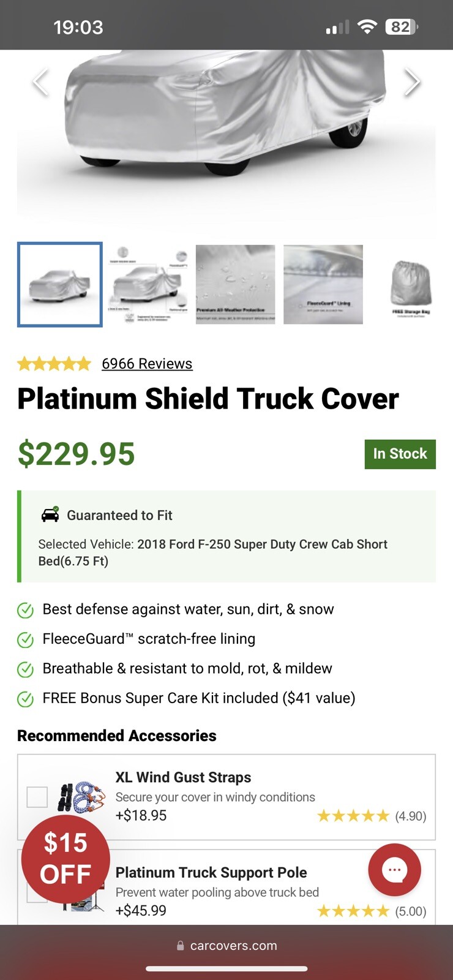Open the 6966 Reviews link
Image resolution: width=453 pixels, height=980 pixels.
(x=147, y=364)
